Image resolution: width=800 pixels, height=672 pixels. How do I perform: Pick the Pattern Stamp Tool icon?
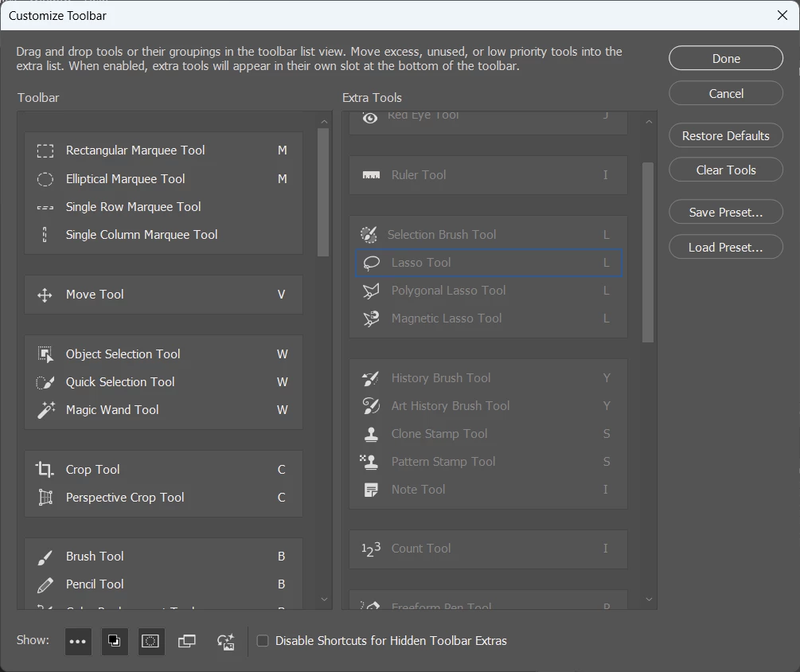tap(369, 462)
